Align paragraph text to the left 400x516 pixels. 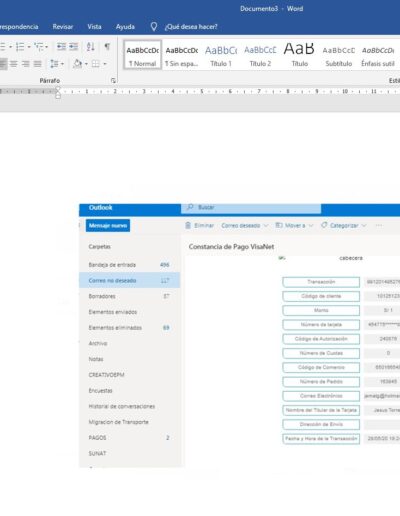pos(3,64)
